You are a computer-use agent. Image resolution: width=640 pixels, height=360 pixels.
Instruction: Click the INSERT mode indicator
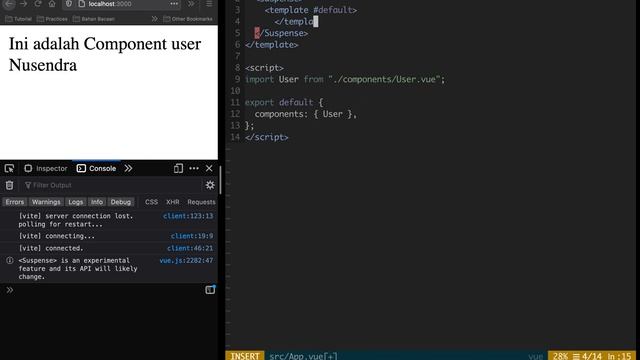coord(244,356)
